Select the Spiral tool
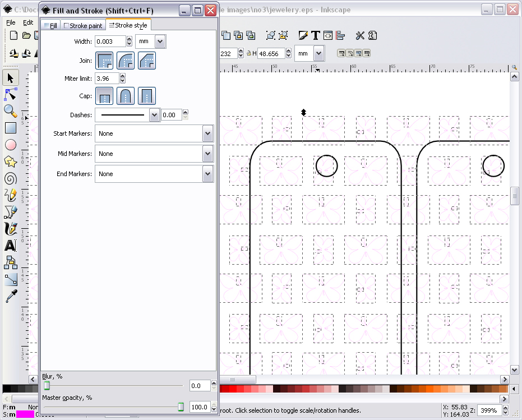The image size is (522, 420). coord(11,179)
